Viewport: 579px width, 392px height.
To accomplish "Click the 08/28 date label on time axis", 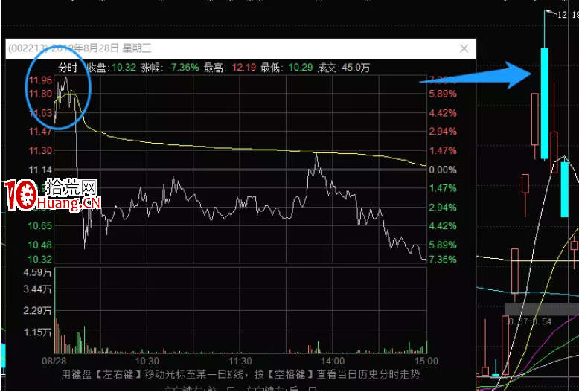I will click(54, 361).
